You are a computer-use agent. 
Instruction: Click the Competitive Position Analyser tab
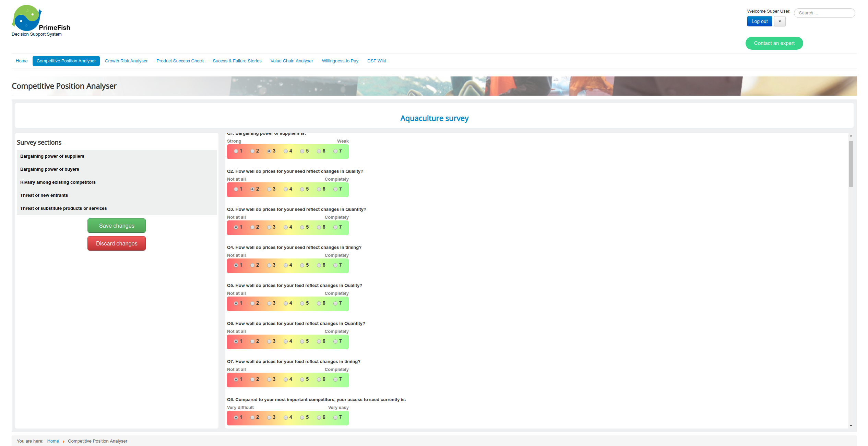tap(66, 61)
